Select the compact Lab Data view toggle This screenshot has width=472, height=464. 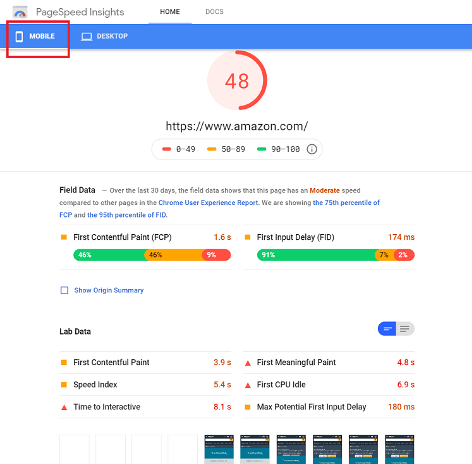[x=387, y=329]
